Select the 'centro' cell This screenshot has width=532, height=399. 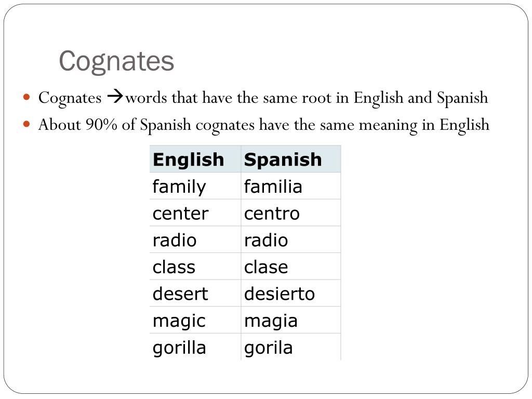click(291, 212)
